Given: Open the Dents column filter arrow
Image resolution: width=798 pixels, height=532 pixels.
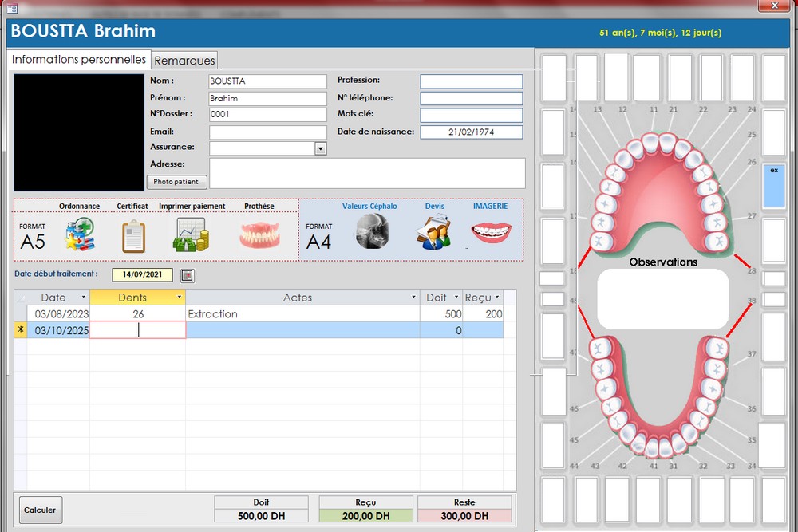Looking at the screenshot, I should (x=180, y=298).
